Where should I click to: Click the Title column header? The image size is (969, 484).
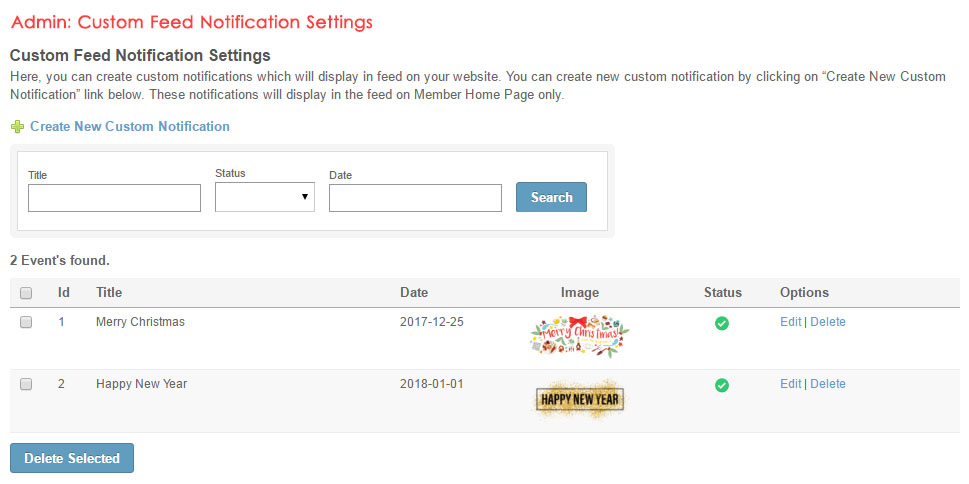109,293
